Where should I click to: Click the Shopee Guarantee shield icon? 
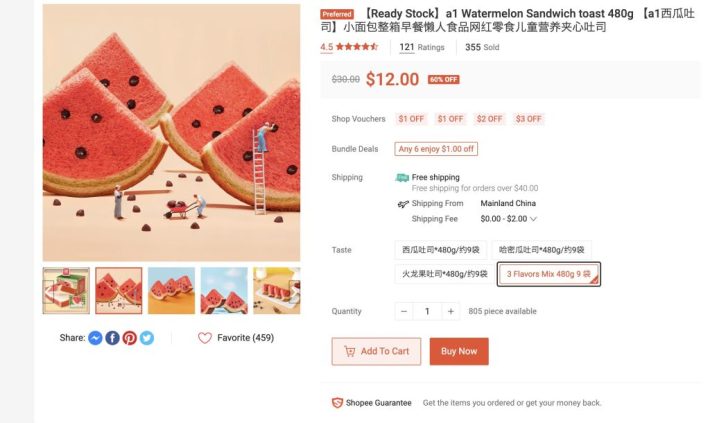[x=337, y=403]
